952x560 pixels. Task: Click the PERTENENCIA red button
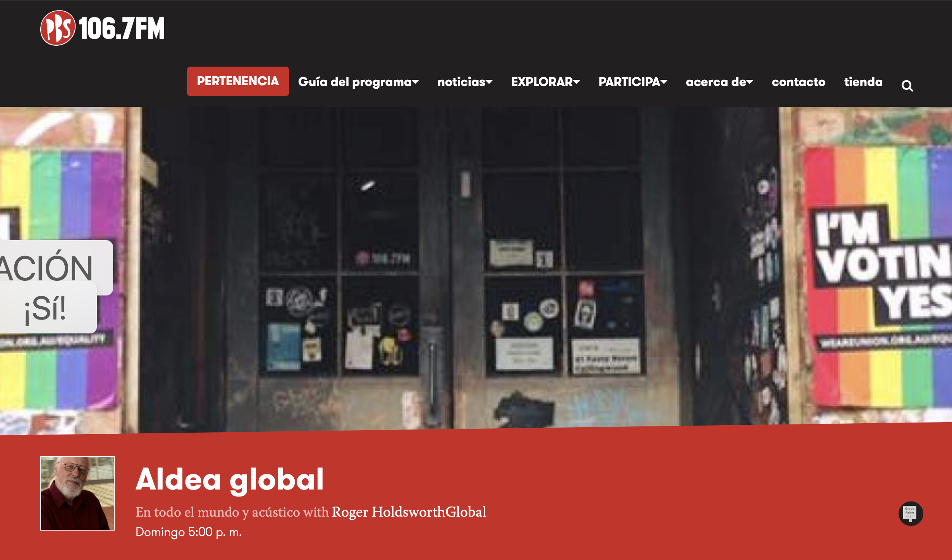coord(238,81)
